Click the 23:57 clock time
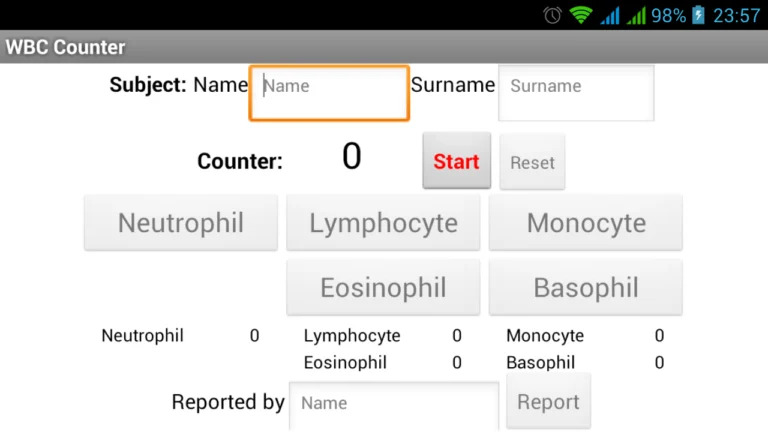 coord(736,16)
